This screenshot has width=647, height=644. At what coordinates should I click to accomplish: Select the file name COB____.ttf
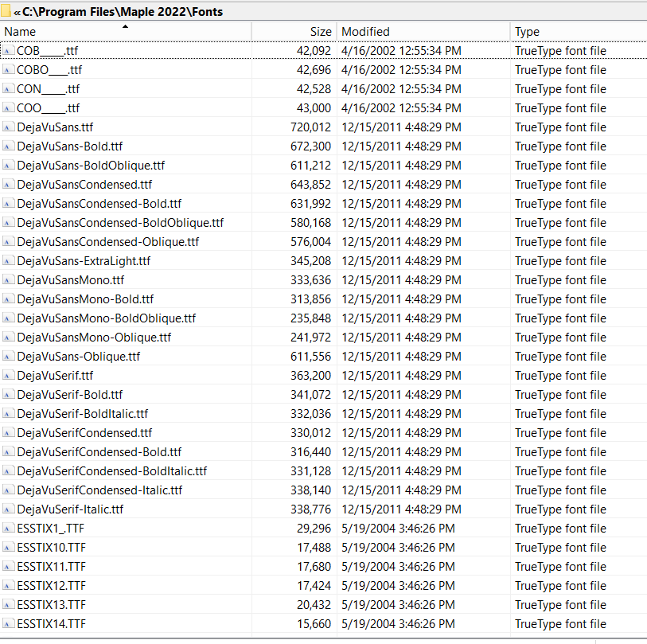(48, 51)
